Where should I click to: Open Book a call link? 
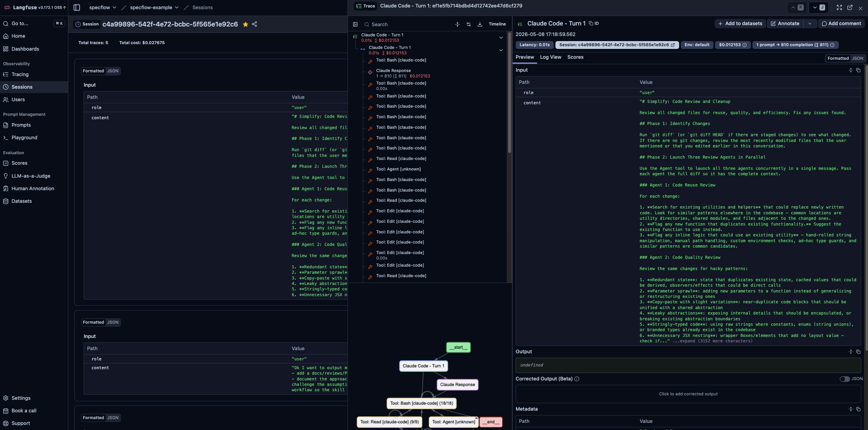pos(34,411)
